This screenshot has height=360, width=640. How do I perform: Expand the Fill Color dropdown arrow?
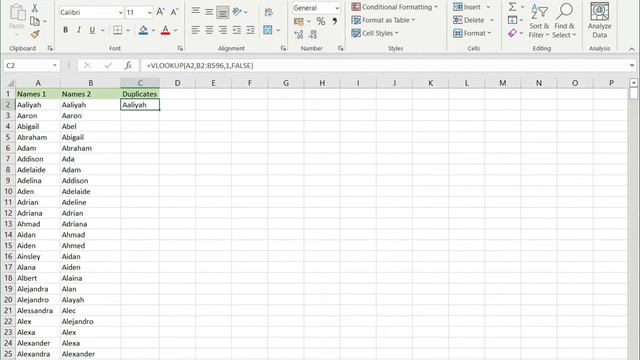pos(153,30)
